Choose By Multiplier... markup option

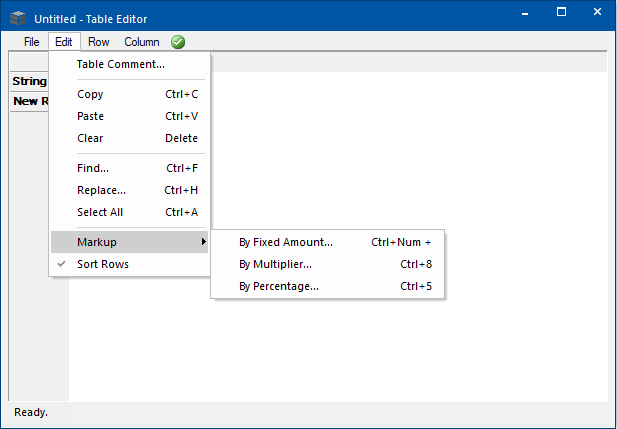(x=327, y=264)
